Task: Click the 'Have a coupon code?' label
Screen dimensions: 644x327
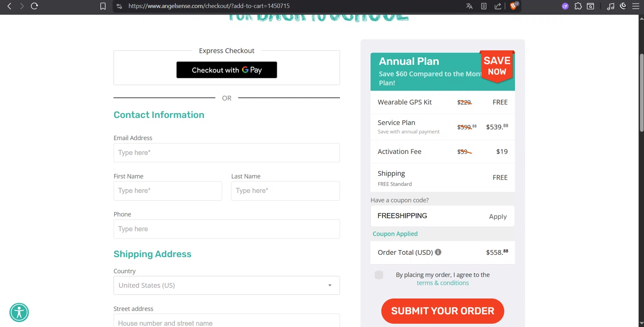Action: (400, 200)
